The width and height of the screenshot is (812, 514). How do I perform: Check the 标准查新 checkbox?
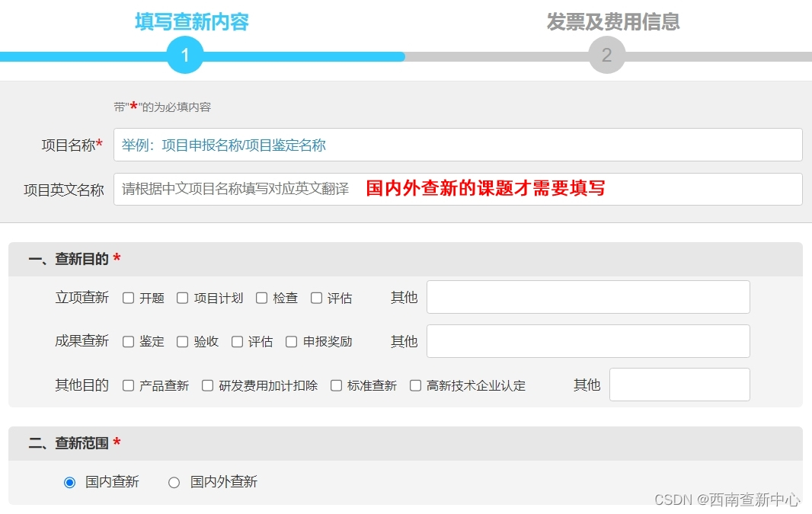point(336,385)
